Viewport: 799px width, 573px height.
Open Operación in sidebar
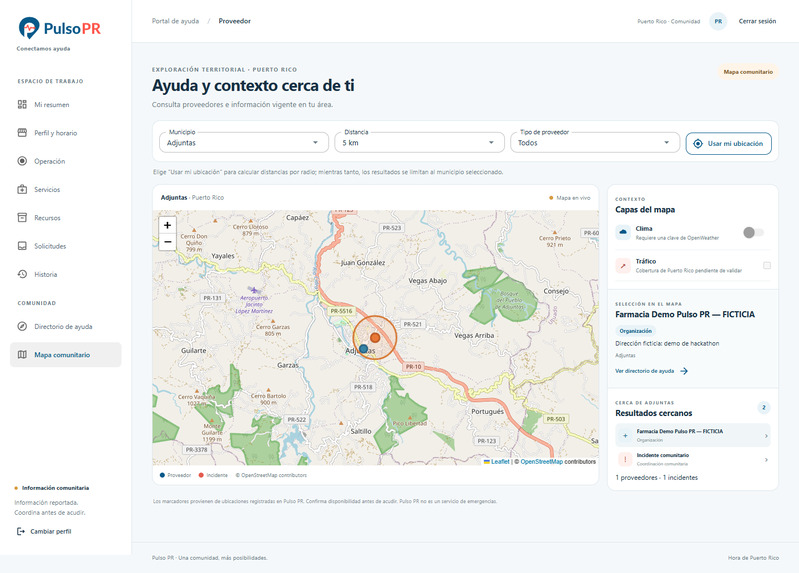[66, 161]
